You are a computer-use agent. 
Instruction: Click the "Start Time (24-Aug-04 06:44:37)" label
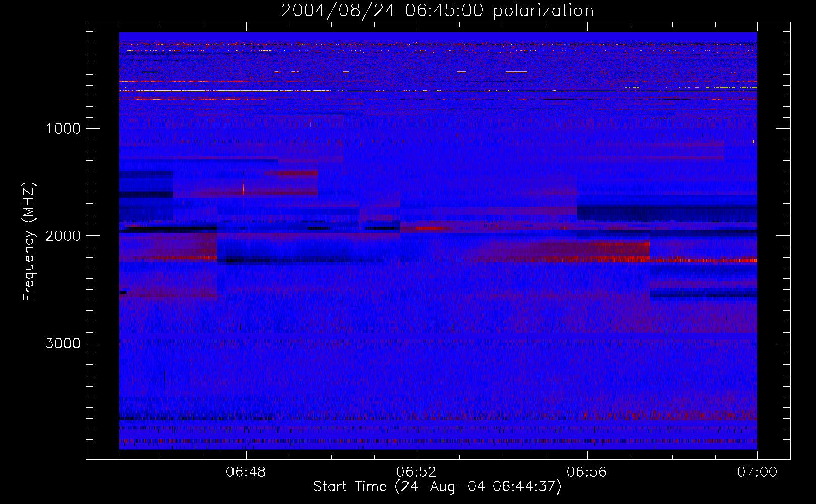click(x=437, y=487)
